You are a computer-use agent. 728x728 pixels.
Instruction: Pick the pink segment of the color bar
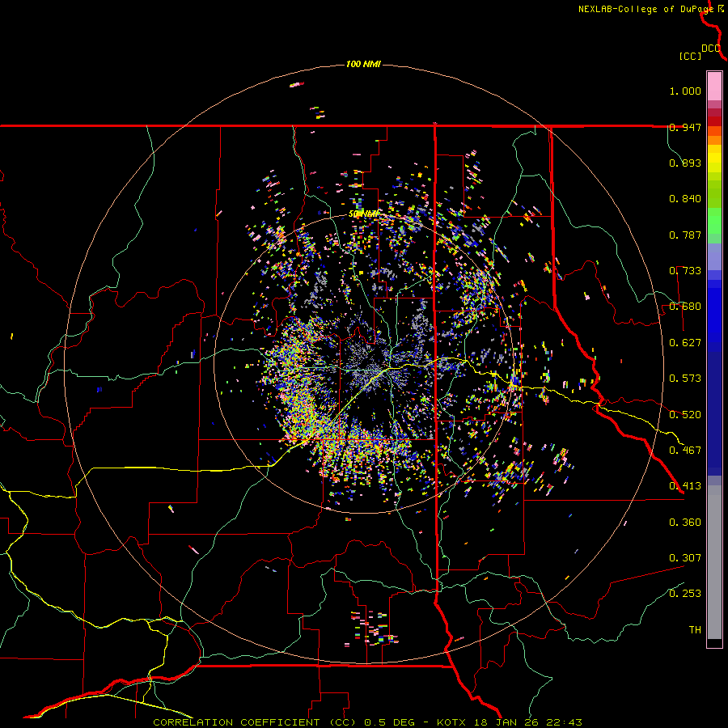point(714,86)
